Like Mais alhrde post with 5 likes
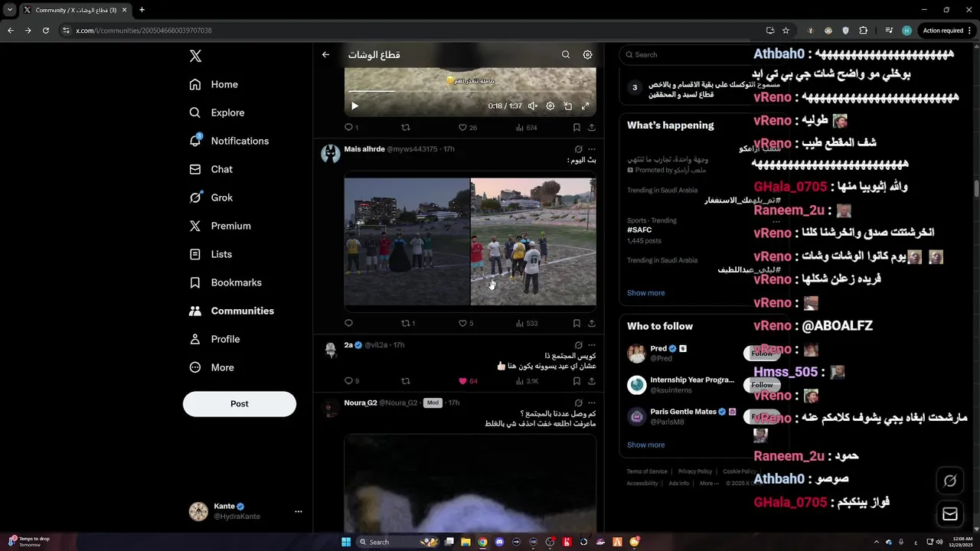This screenshot has height=551, width=980. 465,323
